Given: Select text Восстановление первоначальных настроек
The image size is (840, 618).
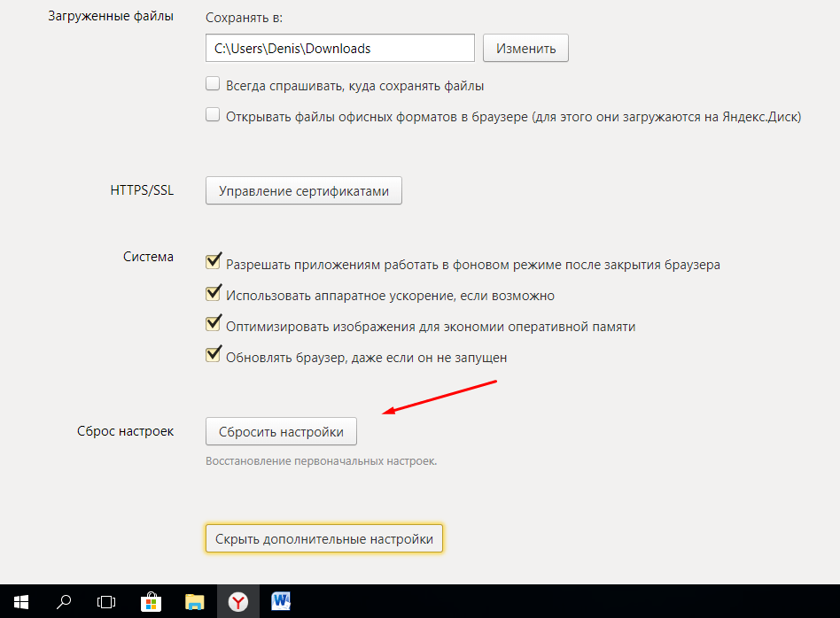Looking at the screenshot, I should tap(322, 461).
